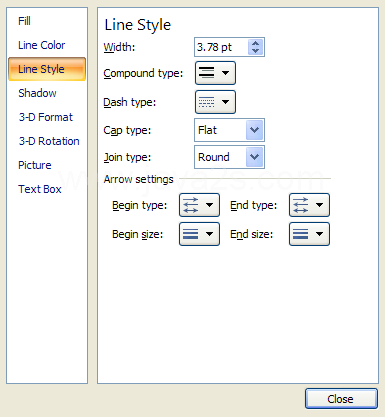
Task: Open the End type arrow dropdown
Action: (309, 205)
